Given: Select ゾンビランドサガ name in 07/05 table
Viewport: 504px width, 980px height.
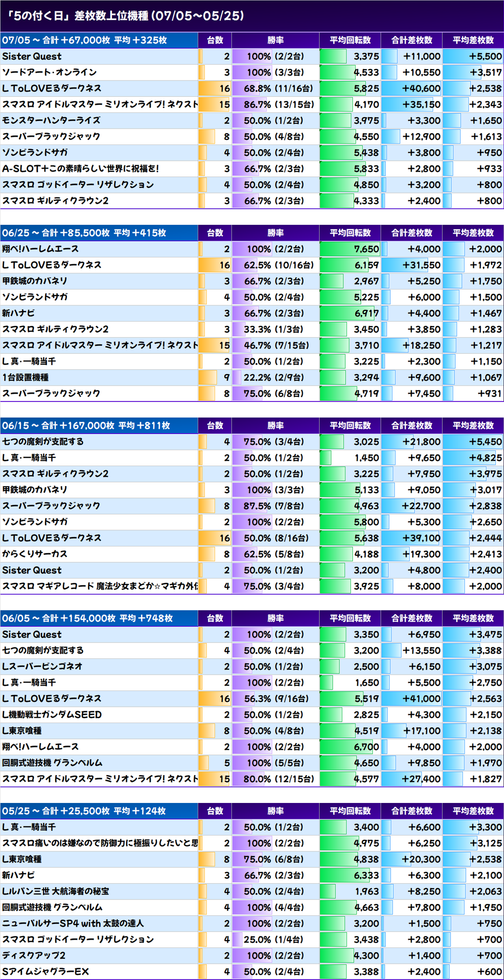Looking at the screenshot, I should pos(34,153).
